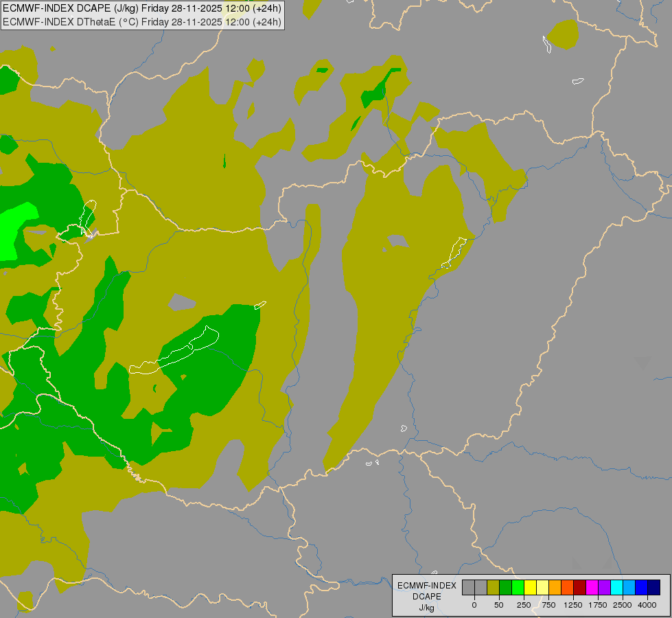Click the legend value '50'
The width and height of the screenshot is (672, 618).
(x=499, y=605)
